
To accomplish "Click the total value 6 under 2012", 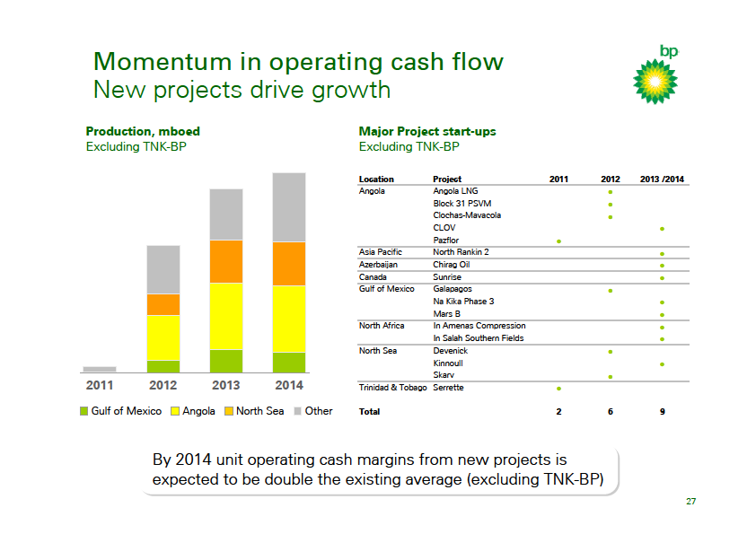I will 611,411.
